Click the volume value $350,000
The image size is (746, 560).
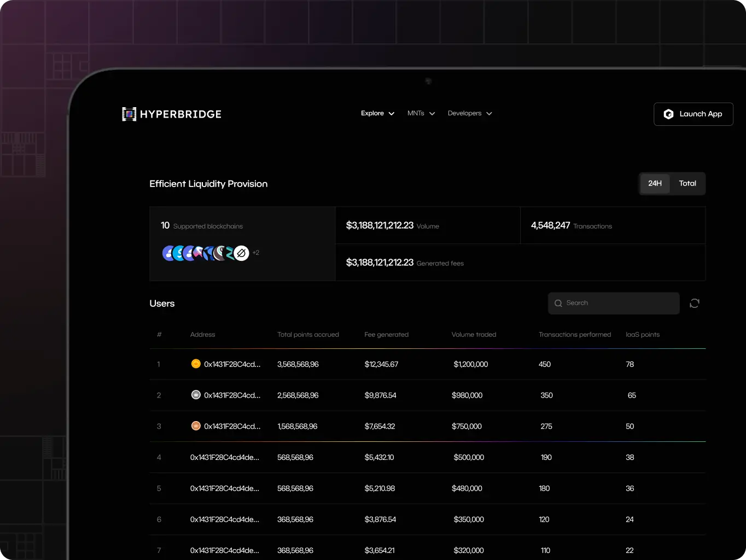pos(469,520)
